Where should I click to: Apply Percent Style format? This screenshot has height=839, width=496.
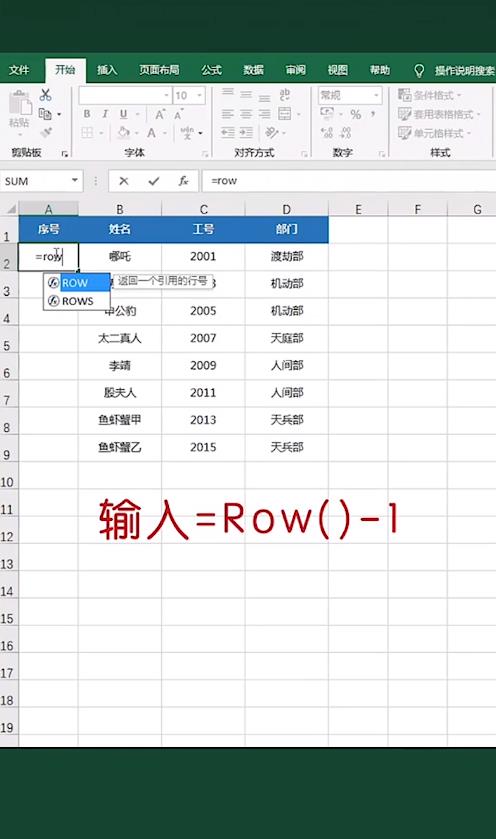(355, 114)
